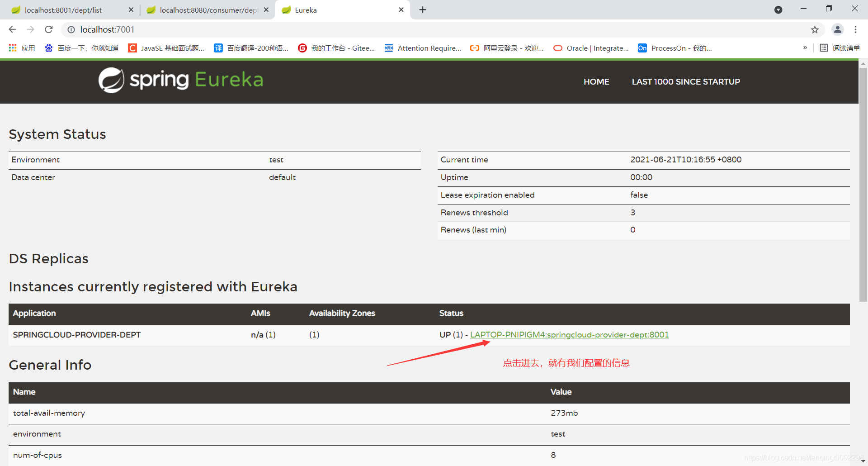Select the current time value 2021-06-21T10:16:55
Screen dimensions: 868x466
pyautogui.click(x=686, y=160)
